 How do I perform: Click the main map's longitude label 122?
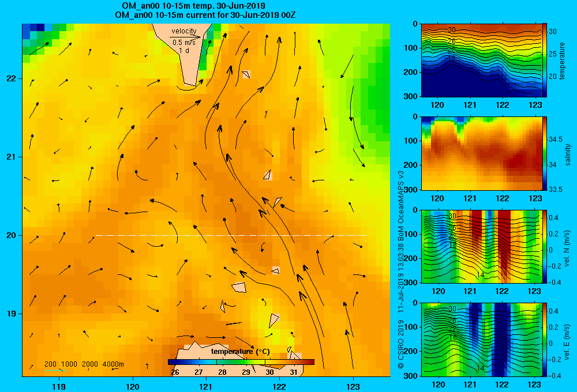click(279, 386)
